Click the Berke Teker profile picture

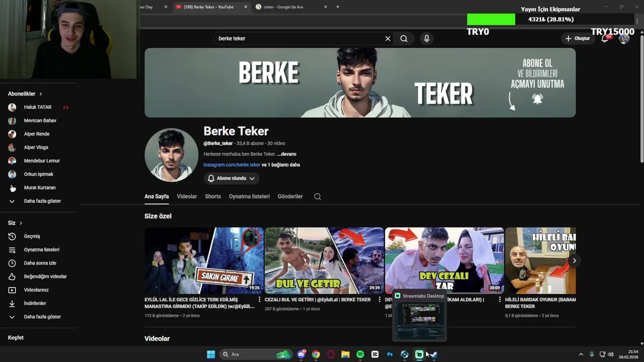point(171,155)
